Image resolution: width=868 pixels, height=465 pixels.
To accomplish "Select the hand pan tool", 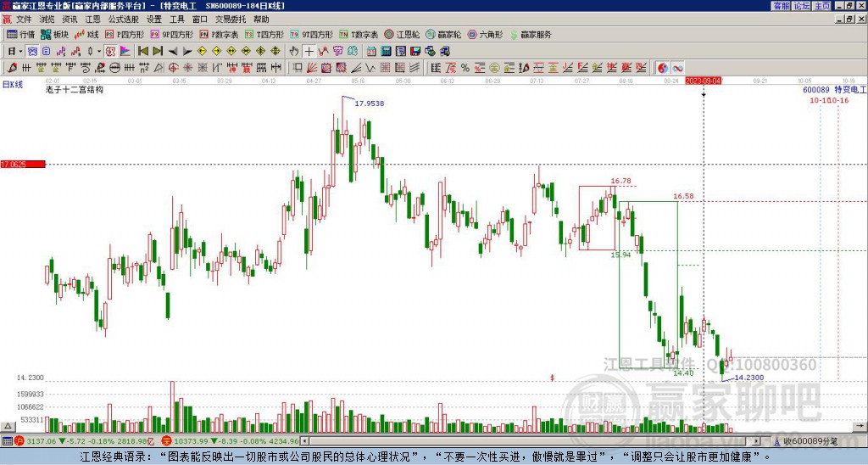I will (294, 51).
